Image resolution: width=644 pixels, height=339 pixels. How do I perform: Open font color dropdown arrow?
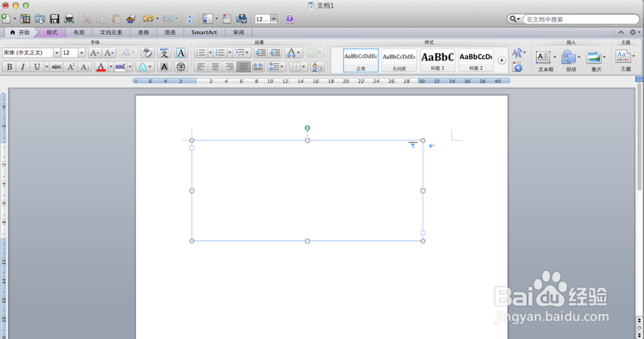point(111,66)
